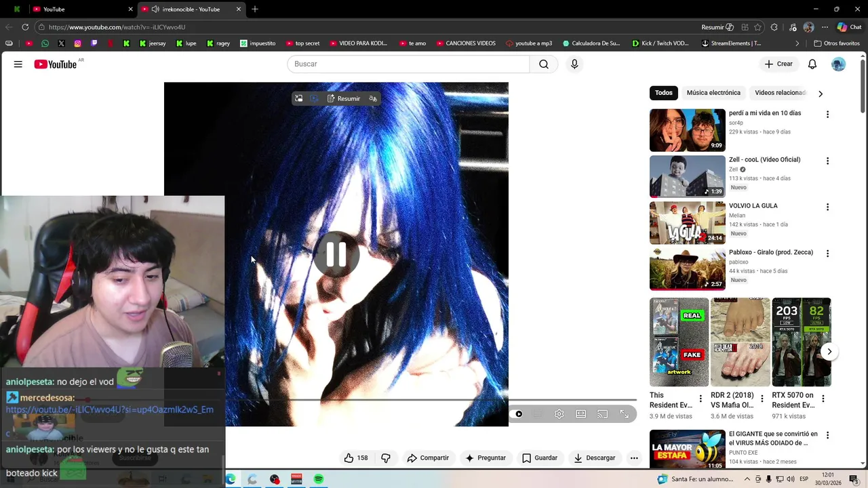Screen dimensions: 868x488
Task: Like the video with 158 likes
Action: tap(356, 458)
